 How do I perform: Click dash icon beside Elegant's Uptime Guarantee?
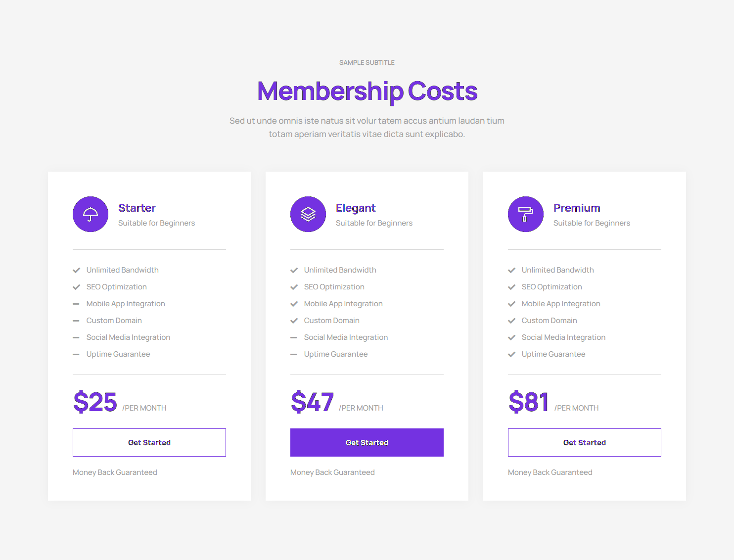(294, 354)
